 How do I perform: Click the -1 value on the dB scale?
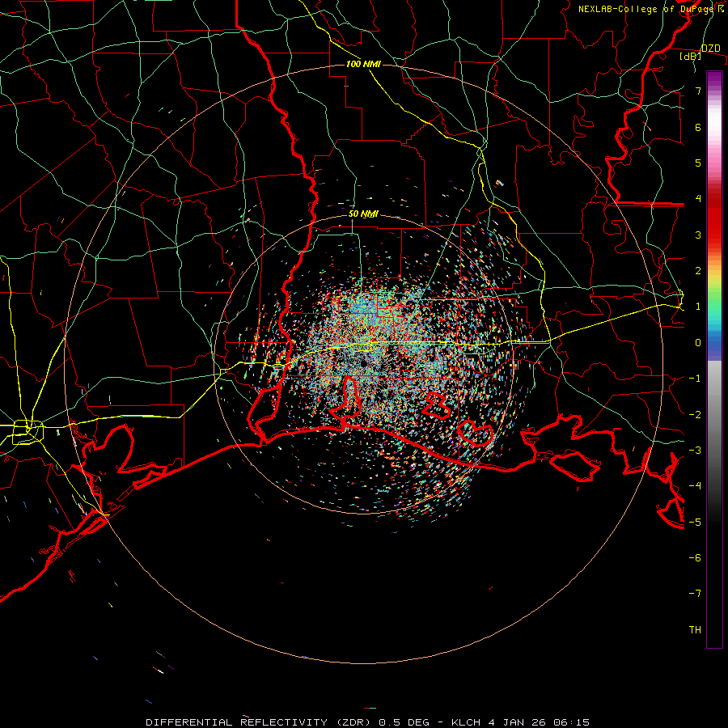(x=695, y=379)
